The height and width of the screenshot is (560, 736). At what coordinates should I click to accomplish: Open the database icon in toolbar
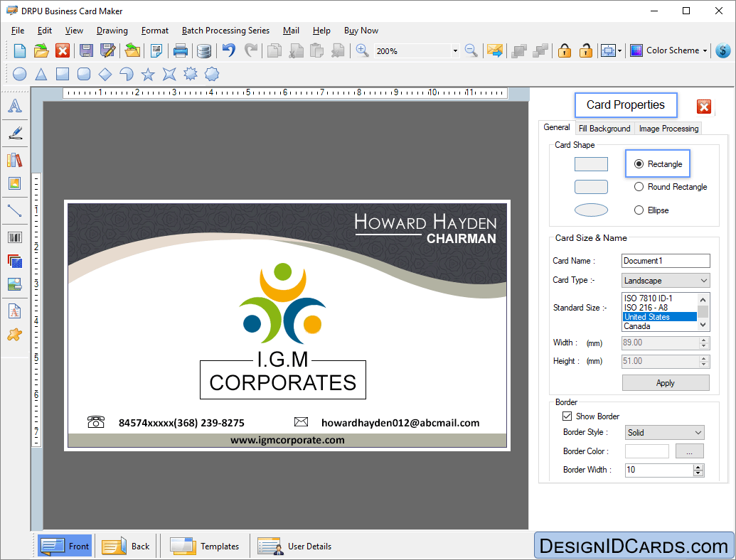tap(203, 50)
